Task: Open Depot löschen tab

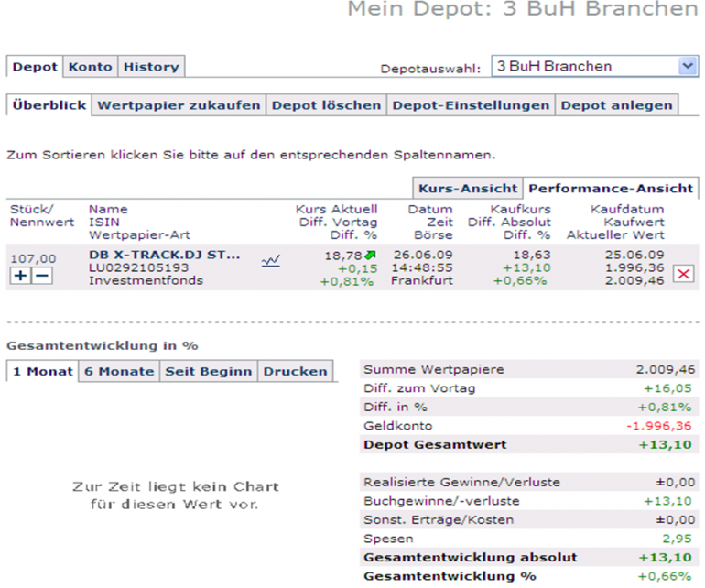Action: [x=327, y=105]
